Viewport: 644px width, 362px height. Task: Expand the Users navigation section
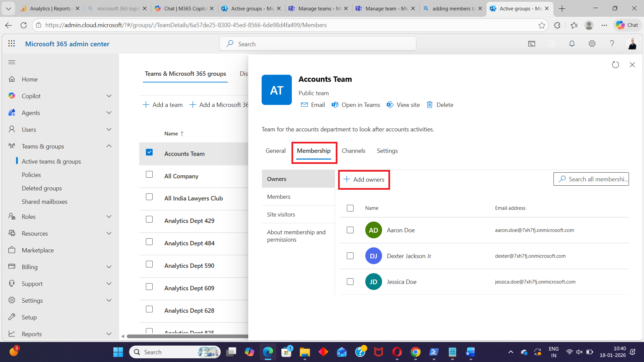[x=109, y=129]
